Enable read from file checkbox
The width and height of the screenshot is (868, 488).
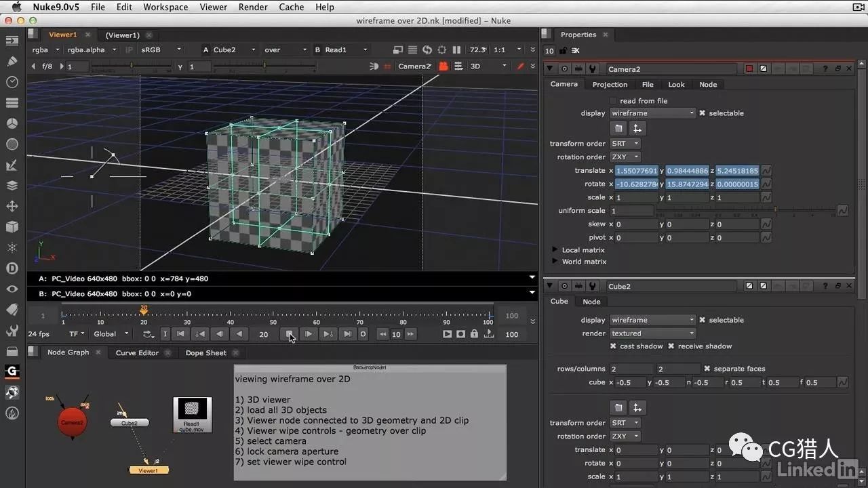point(613,101)
